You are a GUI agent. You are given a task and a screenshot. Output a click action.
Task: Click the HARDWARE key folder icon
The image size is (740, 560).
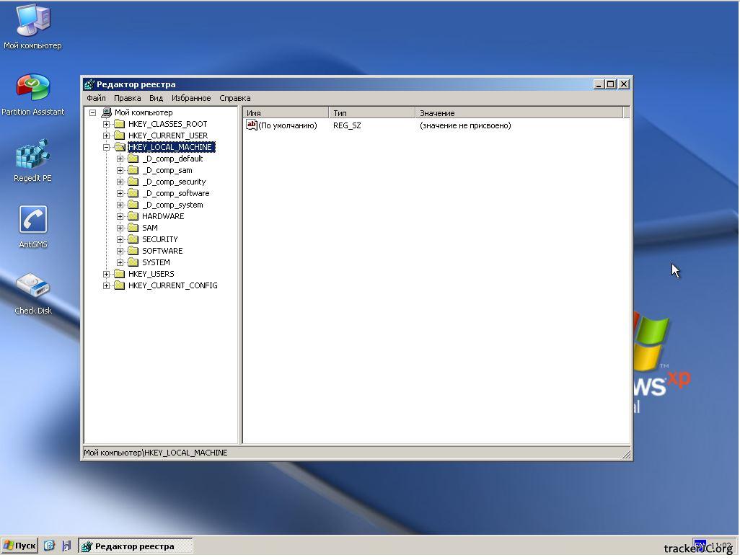coord(133,216)
